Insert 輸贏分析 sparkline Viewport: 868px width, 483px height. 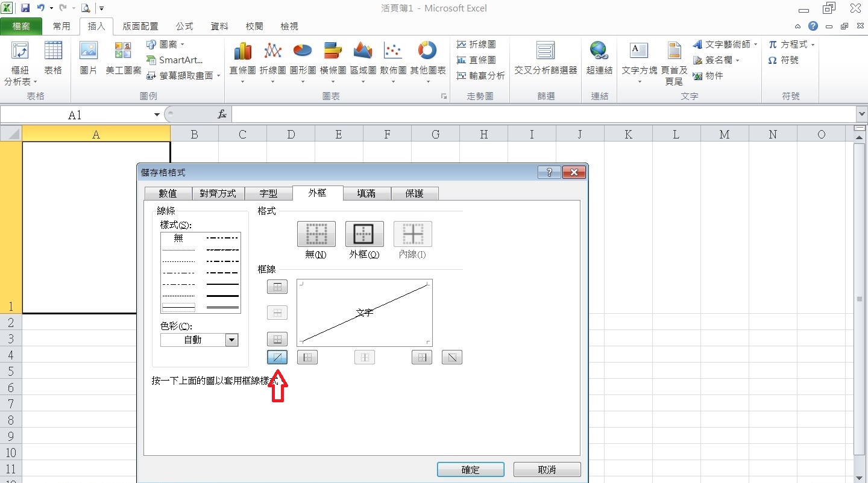(x=480, y=75)
